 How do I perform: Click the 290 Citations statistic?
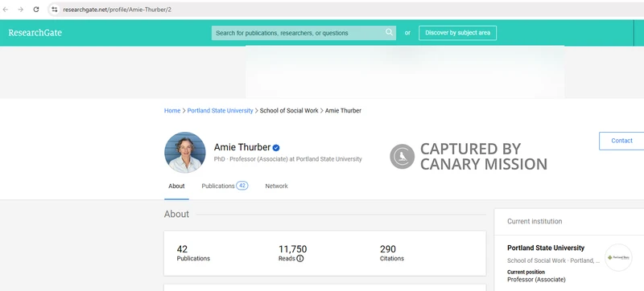click(x=392, y=253)
